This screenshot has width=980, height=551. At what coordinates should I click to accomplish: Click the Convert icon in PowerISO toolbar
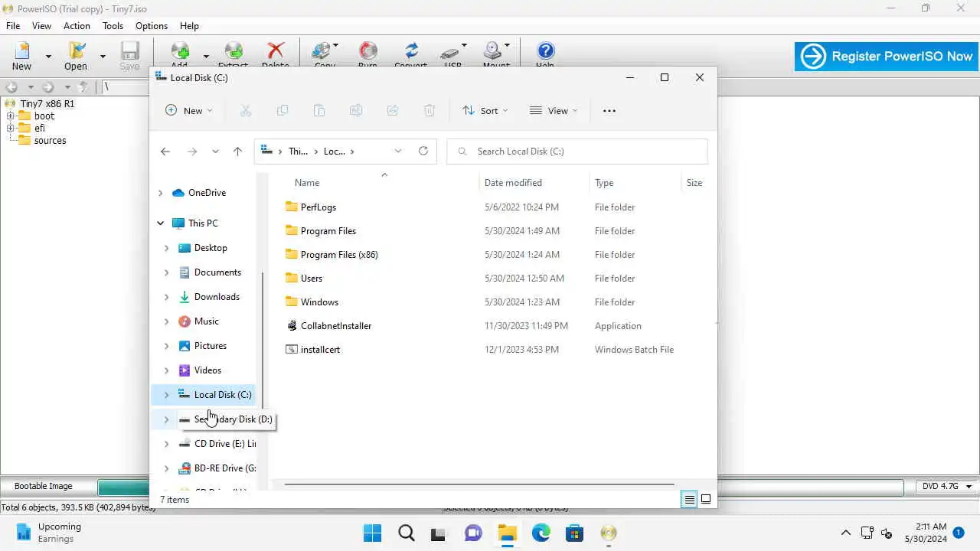pos(411,51)
